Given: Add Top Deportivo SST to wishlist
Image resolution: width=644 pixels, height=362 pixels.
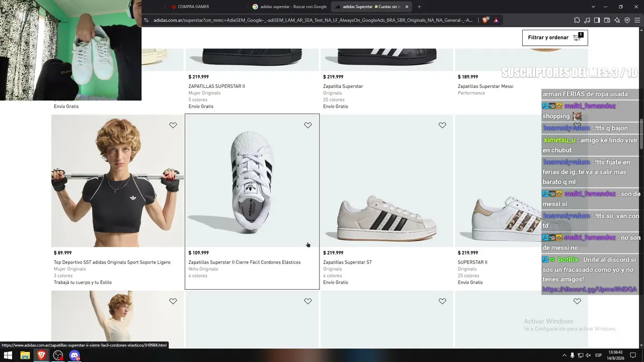Looking at the screenshot, I should pos(173,125).
